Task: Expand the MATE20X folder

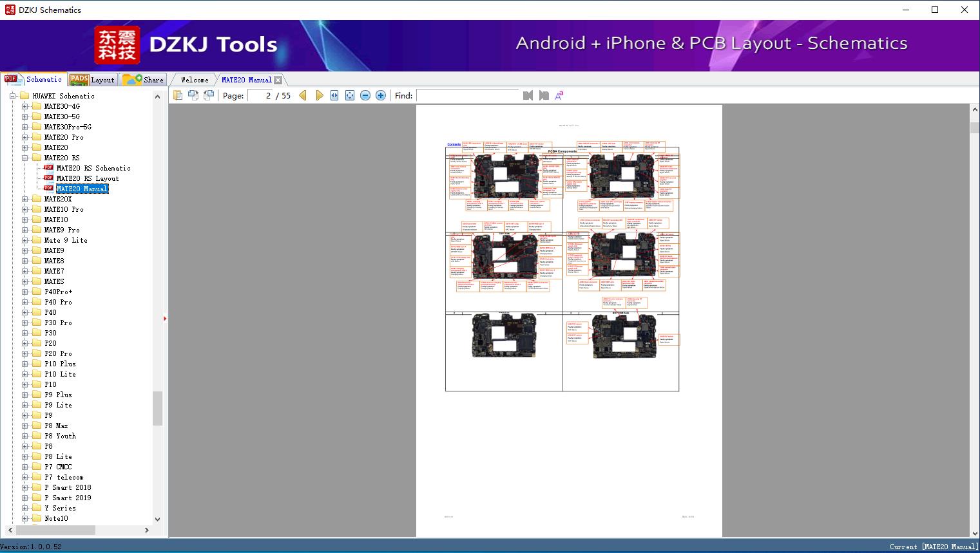Action: 24,199
